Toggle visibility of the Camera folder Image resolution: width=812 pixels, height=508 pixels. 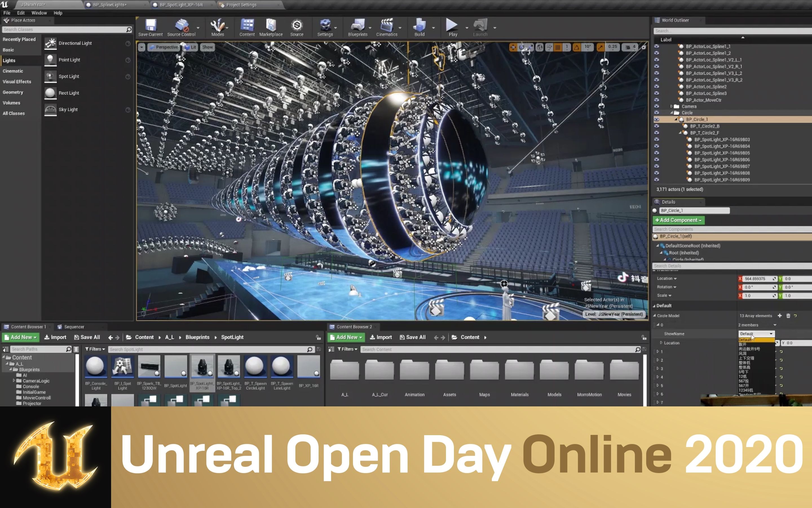click(657, 106)
